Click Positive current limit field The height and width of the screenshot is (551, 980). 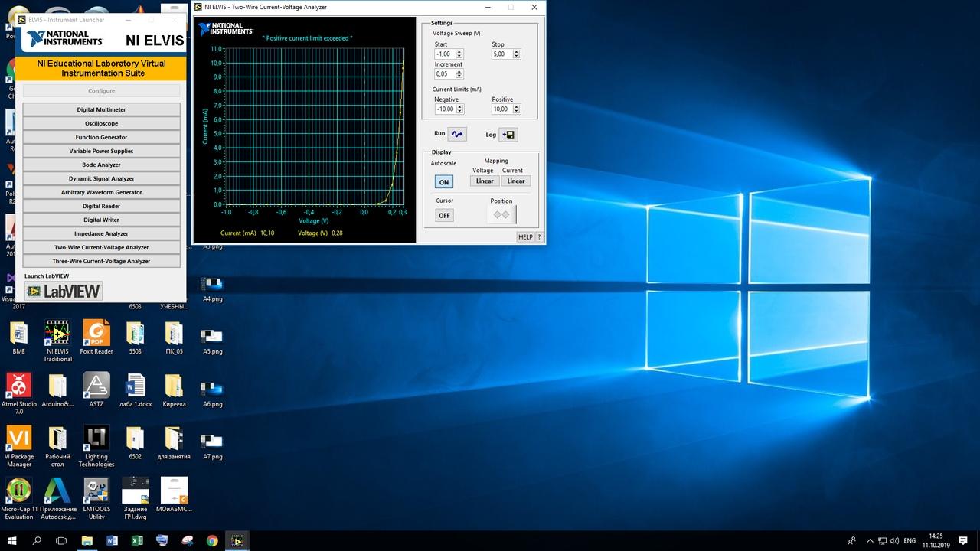(501, 109)
